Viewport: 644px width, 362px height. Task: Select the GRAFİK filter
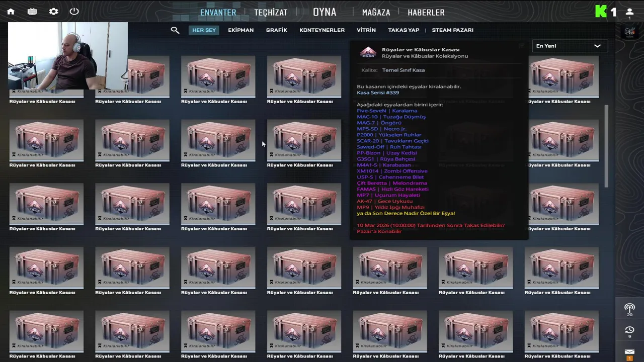[x=277, y=30]
